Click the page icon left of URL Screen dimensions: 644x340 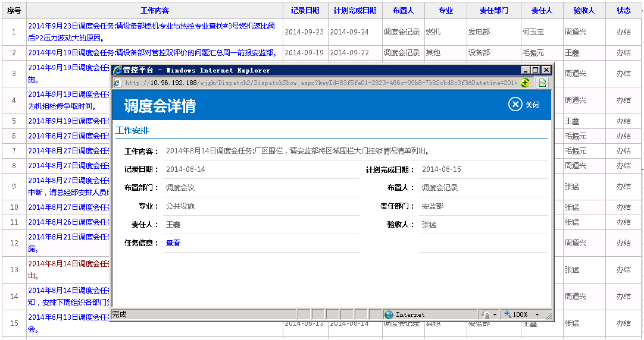pyautogui.click(x=117, y=83)
